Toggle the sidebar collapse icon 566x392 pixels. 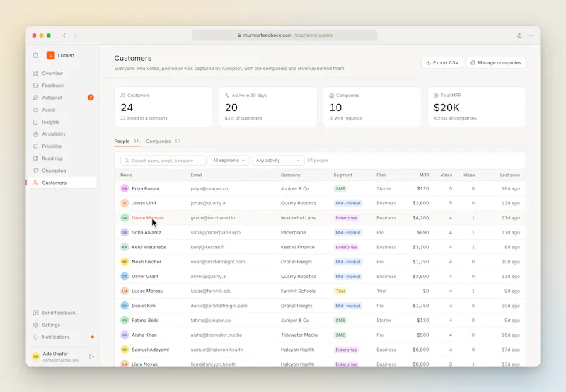tap(36, 55)
